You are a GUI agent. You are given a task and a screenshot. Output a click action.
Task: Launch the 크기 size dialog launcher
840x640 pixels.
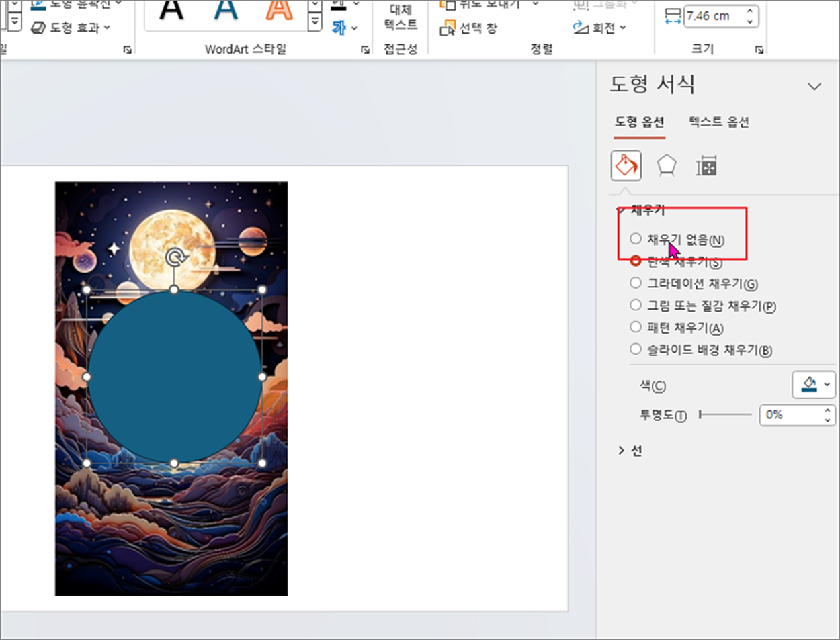759,50
